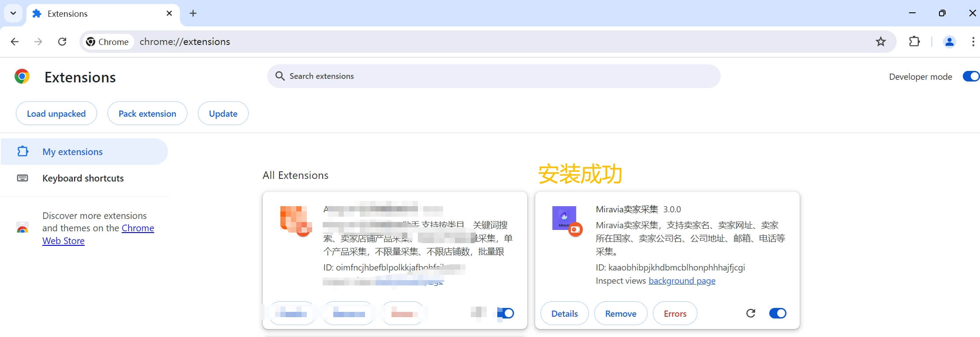Screen dimensions: 980x337
Task: Click the Web Store rainbow icon
Action: 22,228
